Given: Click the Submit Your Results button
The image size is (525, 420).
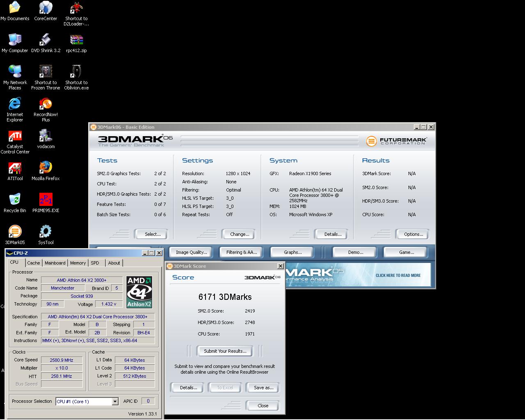Looking at the screenshot, I should (225, 351).
